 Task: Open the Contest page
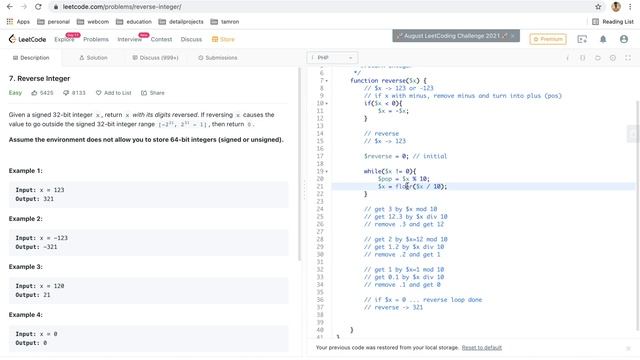tap(161, 39)
